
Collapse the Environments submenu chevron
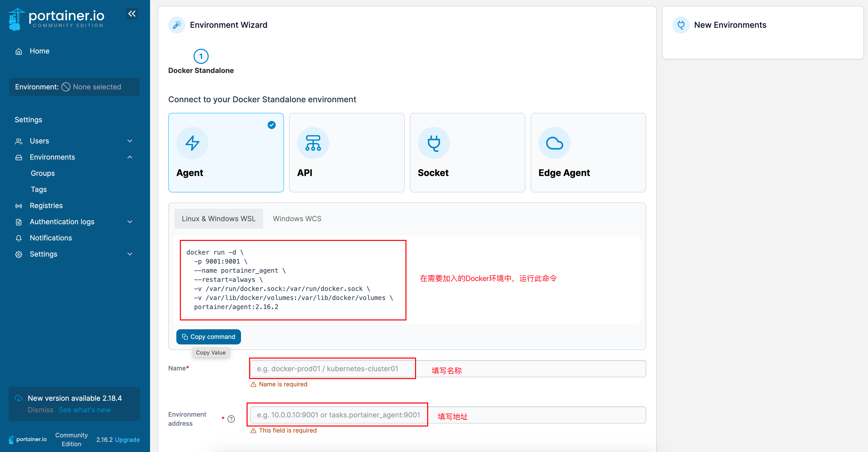[130, 157]
